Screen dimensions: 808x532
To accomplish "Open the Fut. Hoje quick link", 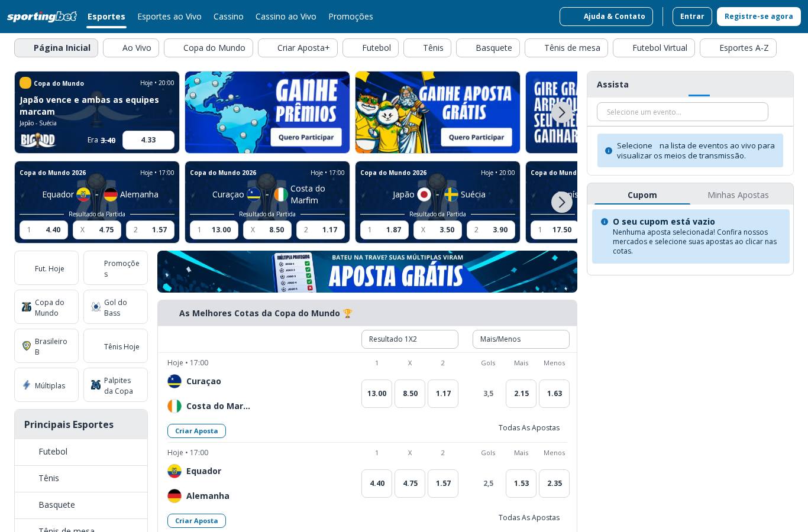I will pyautogui.click(x=46, y=268).
